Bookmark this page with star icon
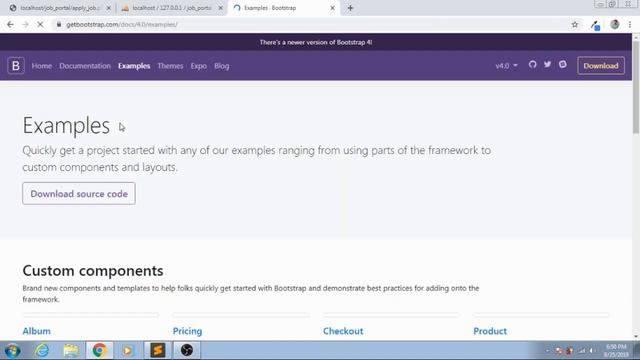Viewport: 640px width, 360px height. (575, 24)
